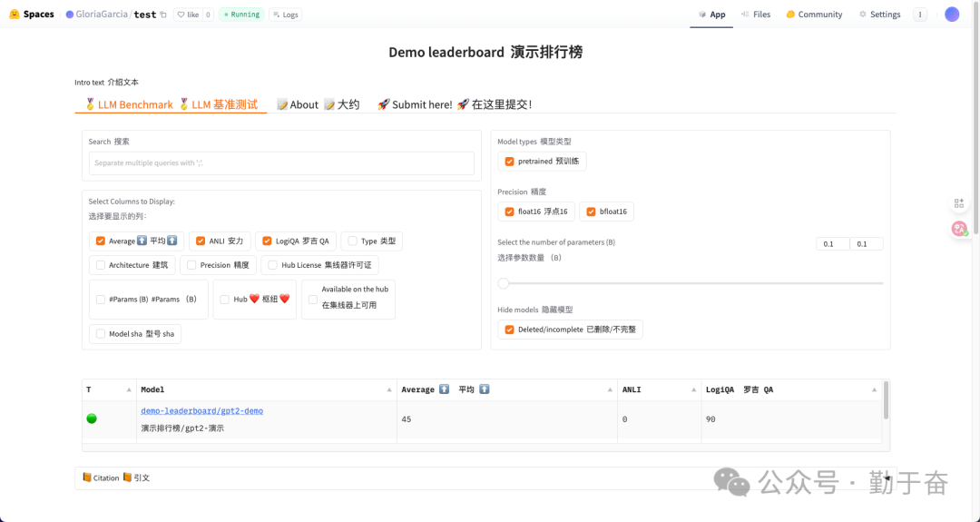980x522 pixels.
Task: Sort by the Average column arrow
Action: pyautogui.click(x=610, y=389)
